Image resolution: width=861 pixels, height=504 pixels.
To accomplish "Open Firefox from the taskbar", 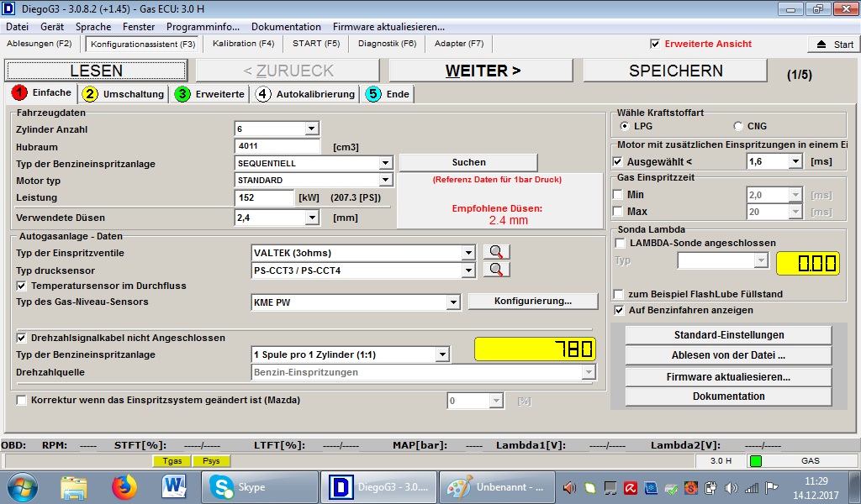I will (124, 486).
